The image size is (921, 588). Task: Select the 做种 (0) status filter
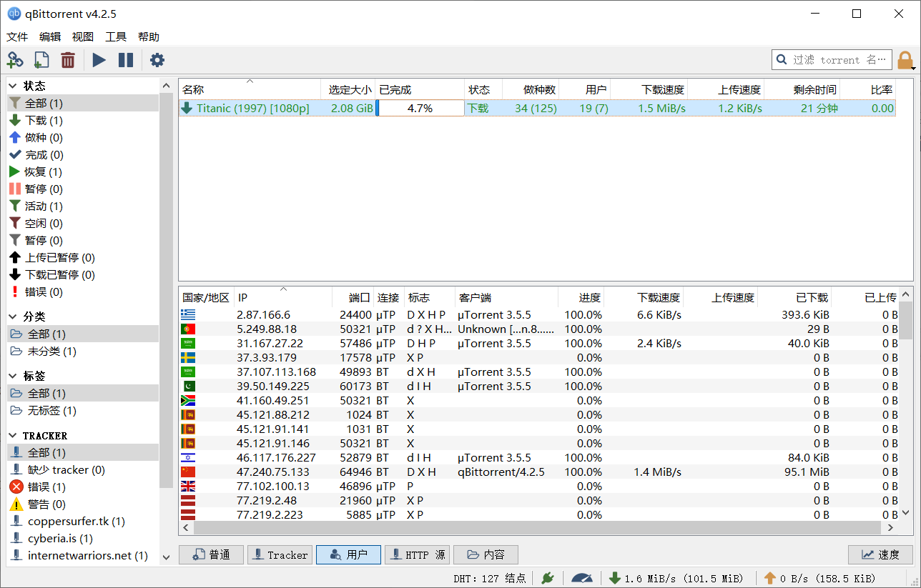[83, 138]
